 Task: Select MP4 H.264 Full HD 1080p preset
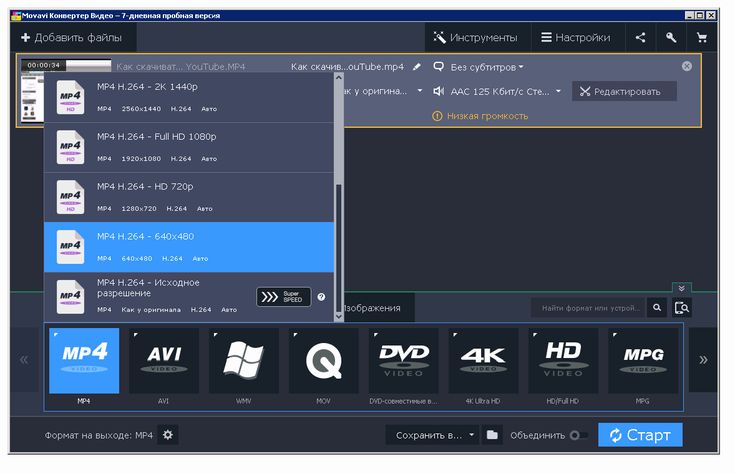click(x=190, y=147)
